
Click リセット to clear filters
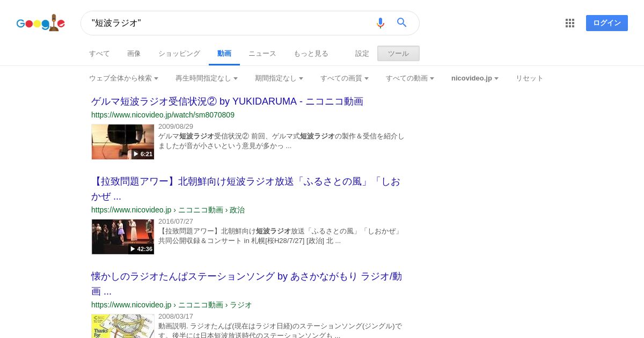pyautogui.click(x=530, y=78)
